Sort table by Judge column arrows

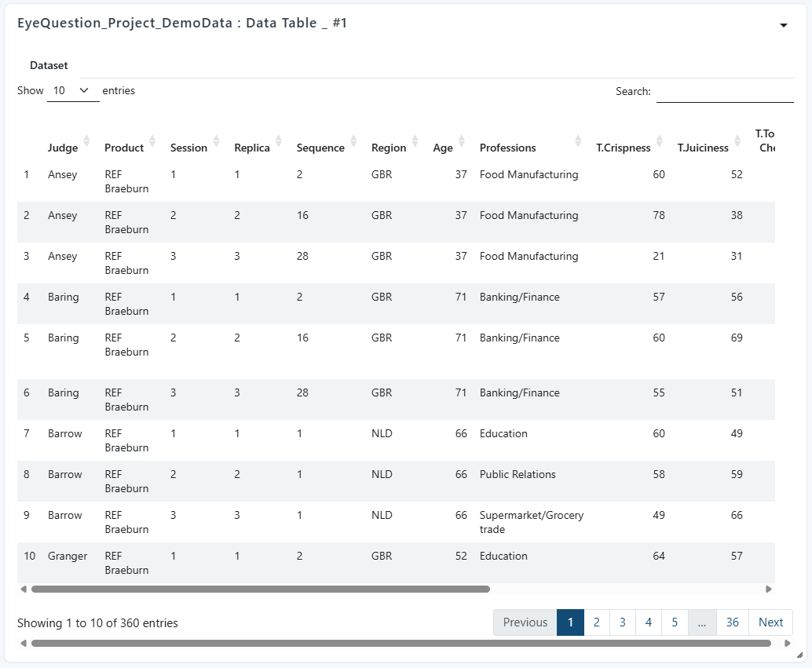coord(86,141)
